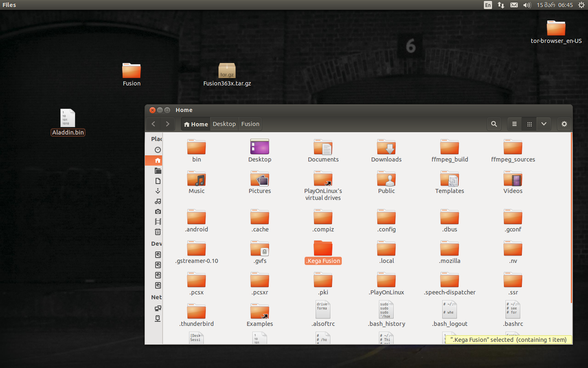Viewport: 588px width, 368px height.
Task: Open the session gear menu
Action: [x=581, y=5]
